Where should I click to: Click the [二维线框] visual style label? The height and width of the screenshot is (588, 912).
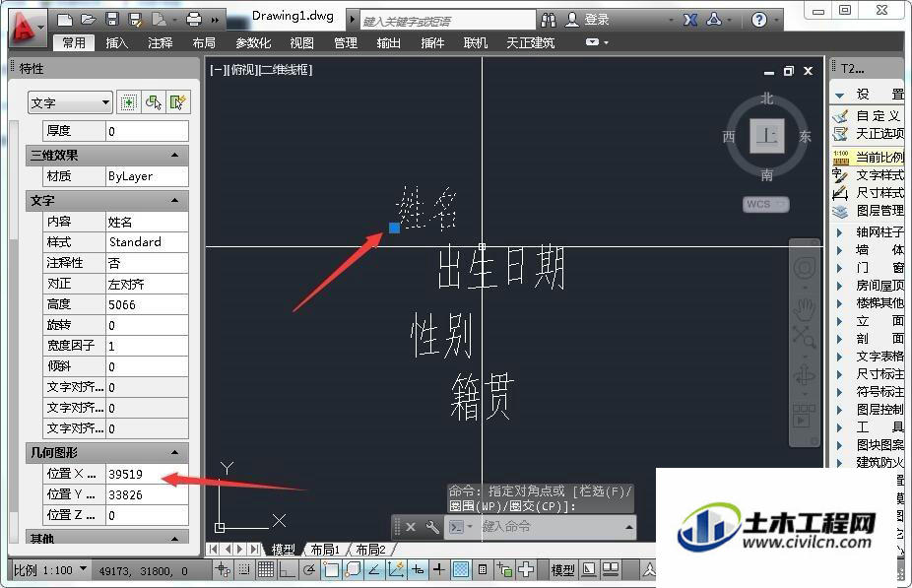pos(285,70)
